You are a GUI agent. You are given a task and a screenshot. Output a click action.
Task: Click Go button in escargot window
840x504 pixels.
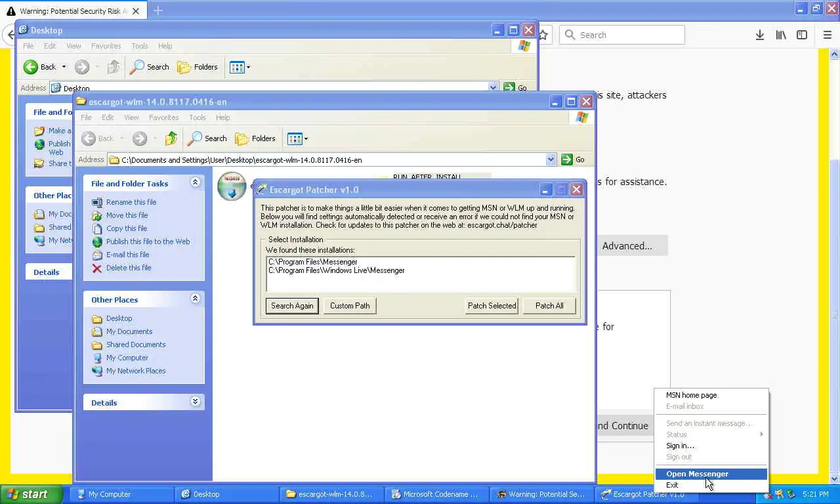(x=573, y=159)
